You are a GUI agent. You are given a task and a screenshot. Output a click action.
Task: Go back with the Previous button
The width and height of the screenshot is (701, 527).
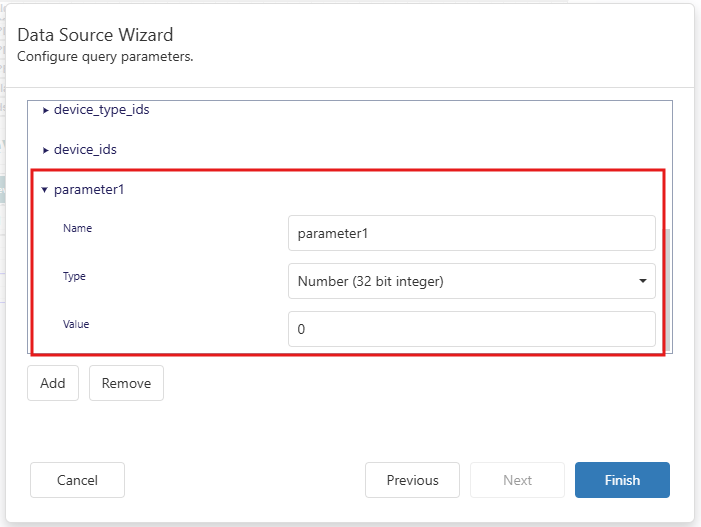coord(412,480)
